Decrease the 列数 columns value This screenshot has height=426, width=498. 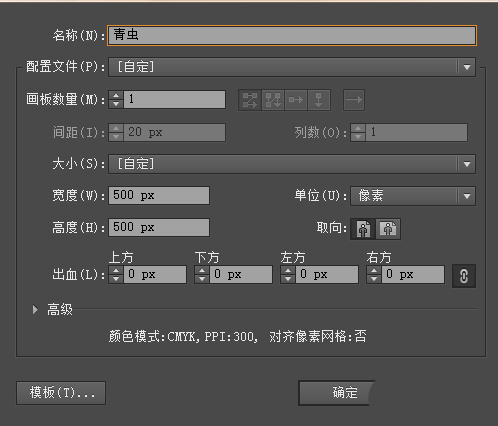pos(358,137)
